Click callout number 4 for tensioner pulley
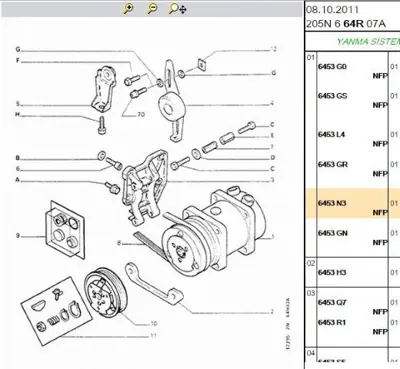The height and width of the screenshot is (369, 400). pyautogui.click(x=272, y=103)
